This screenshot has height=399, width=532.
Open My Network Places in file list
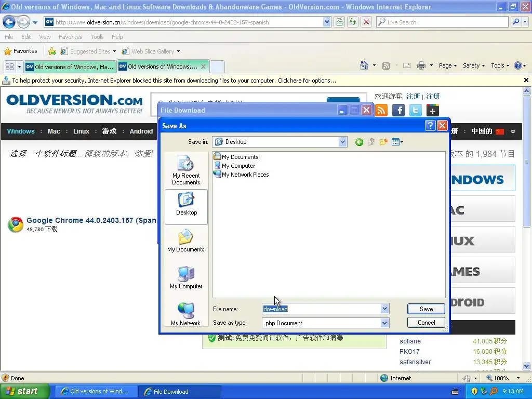pos(241,175)
